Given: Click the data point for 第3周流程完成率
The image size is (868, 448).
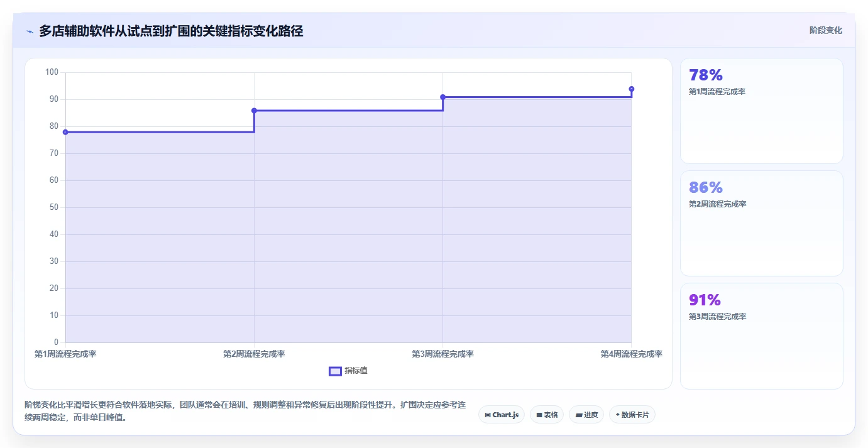Looking at the screenshot, I should coord(442,97).
